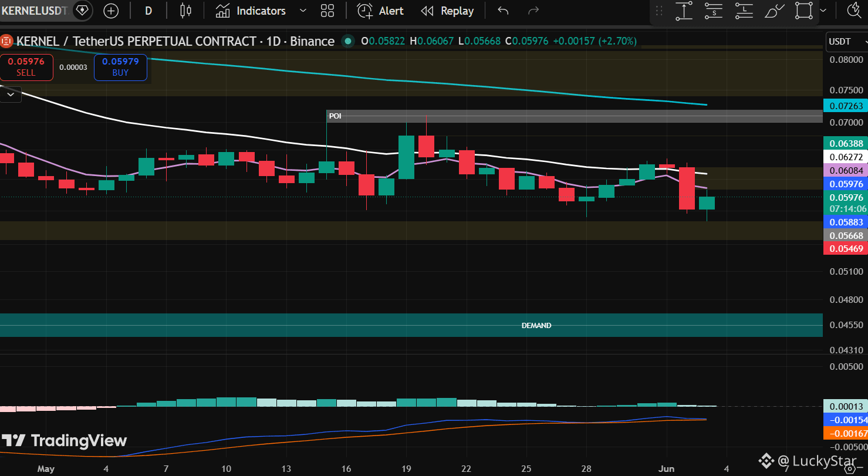Expand the drawing toolbar dropdown arrow
Screen dimensions: 868x476
[x=823, y=11]
